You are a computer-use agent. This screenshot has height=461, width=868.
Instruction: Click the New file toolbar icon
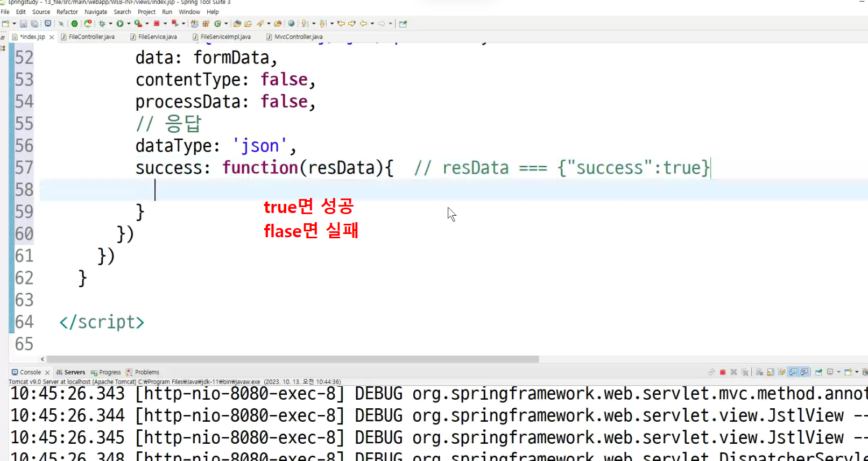click(x=5, y=24)
